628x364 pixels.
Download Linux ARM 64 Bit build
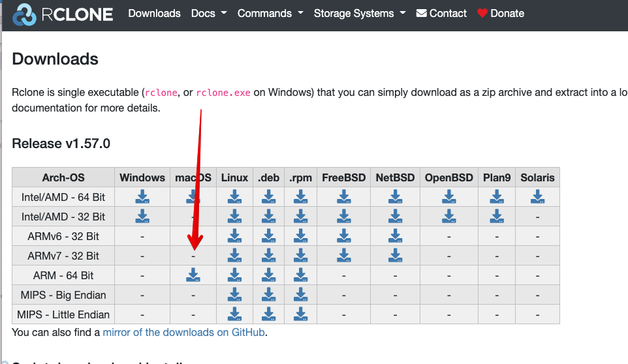235,275
